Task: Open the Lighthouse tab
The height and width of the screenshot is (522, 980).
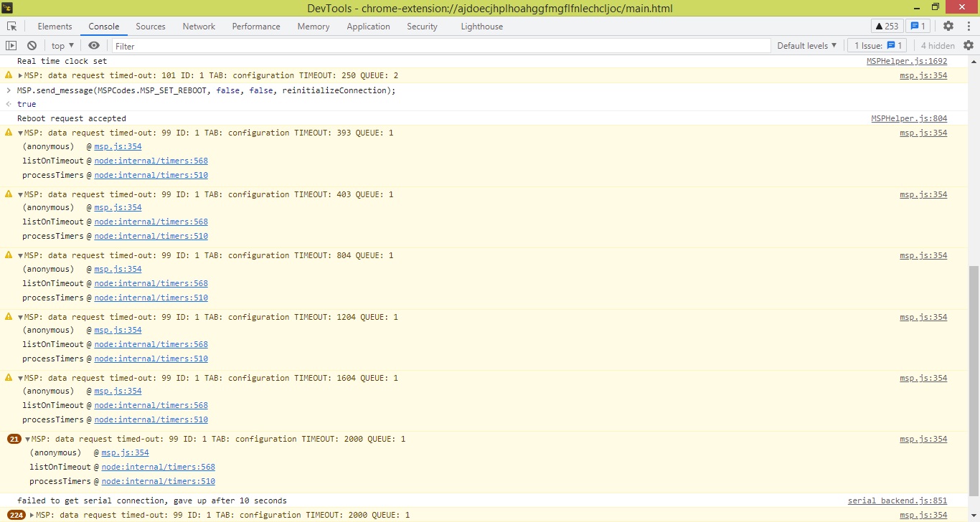Action: point(481,26)
